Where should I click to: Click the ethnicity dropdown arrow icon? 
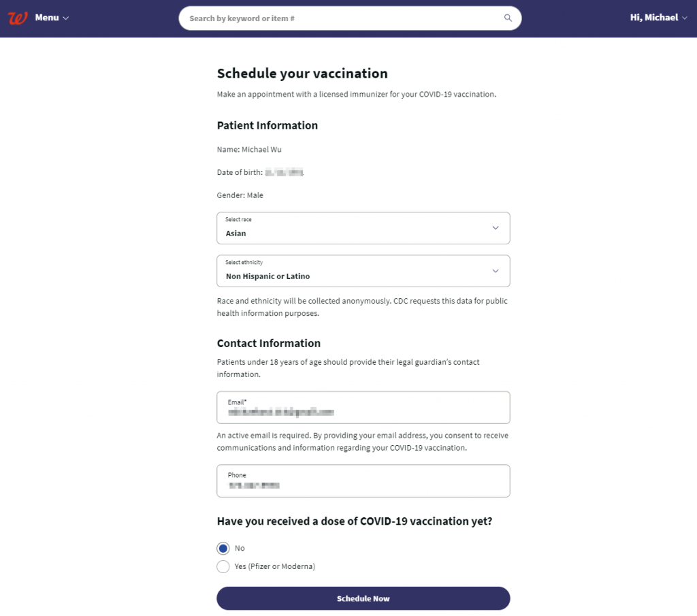(x=496, y=271)
